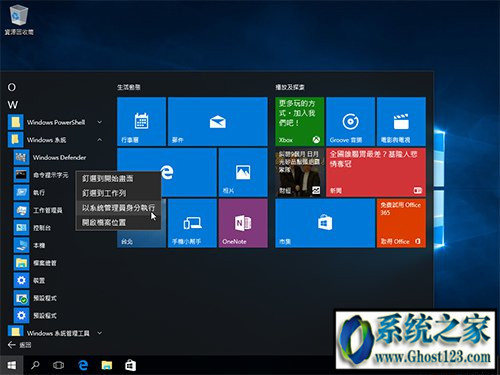Viewport: 500px width, 375px height.
Task: Go back with the 返回 arrow button
Action: coord(19,345)
